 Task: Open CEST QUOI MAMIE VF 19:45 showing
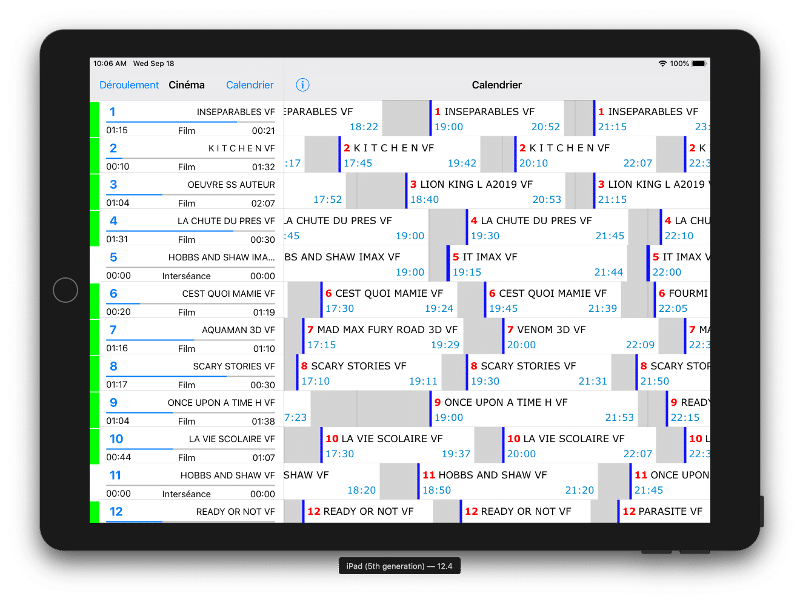(552, 300)
